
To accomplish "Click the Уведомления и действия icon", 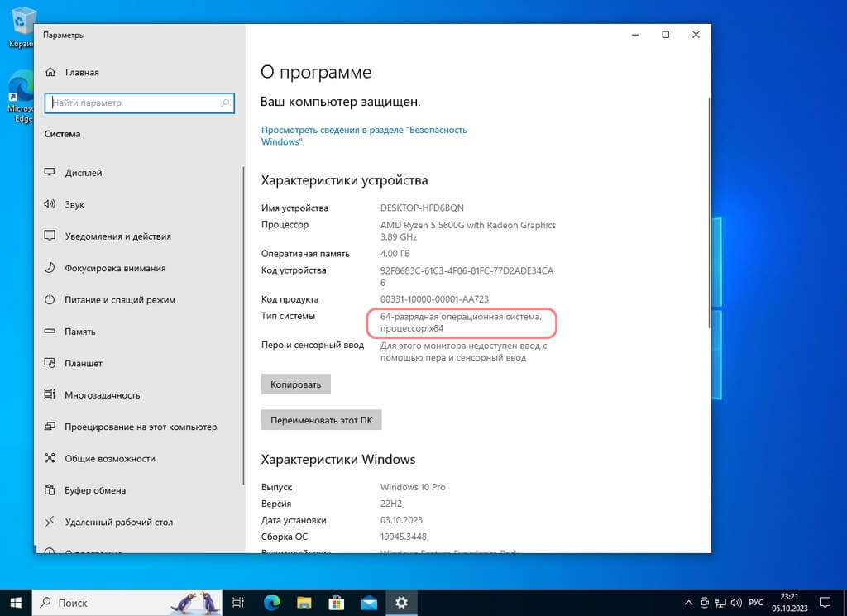I will 50,236.
